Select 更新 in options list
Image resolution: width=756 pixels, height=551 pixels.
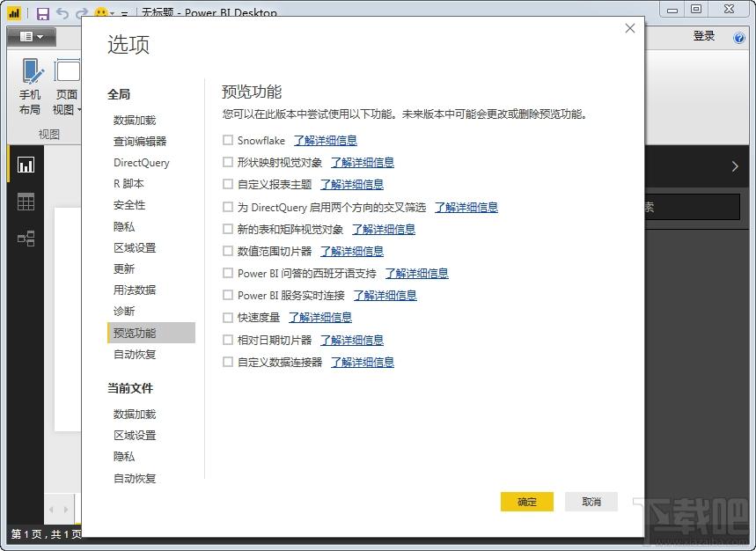[x=124, y=268]
